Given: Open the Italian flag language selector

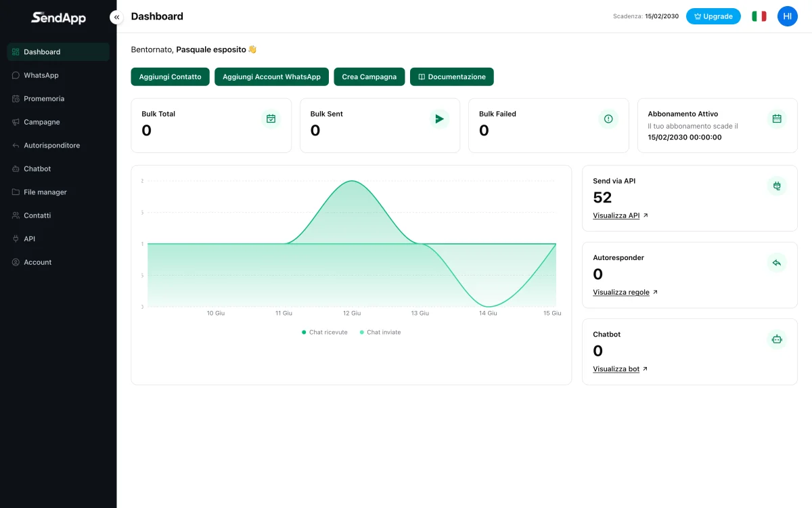Looking at the screenshot, I should pos(759,16).
